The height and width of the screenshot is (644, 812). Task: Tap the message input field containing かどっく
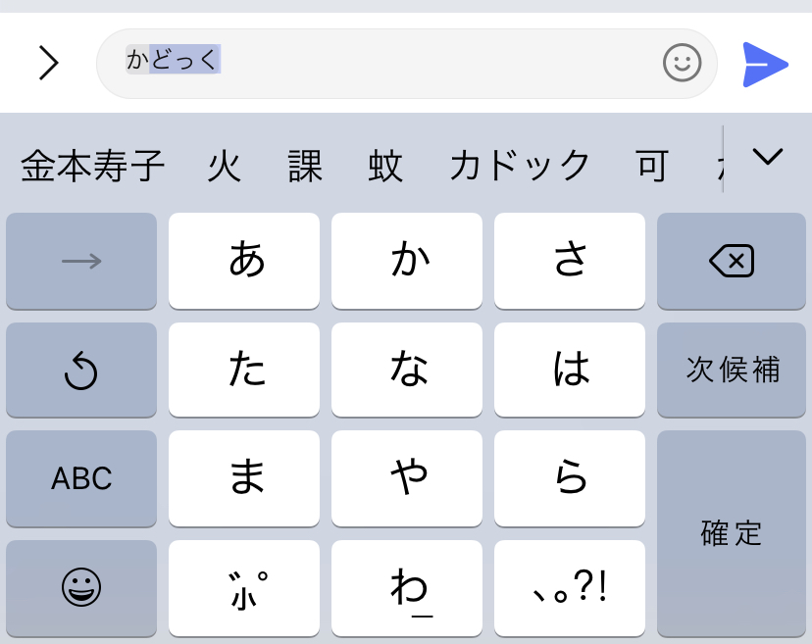coord(392,63)
